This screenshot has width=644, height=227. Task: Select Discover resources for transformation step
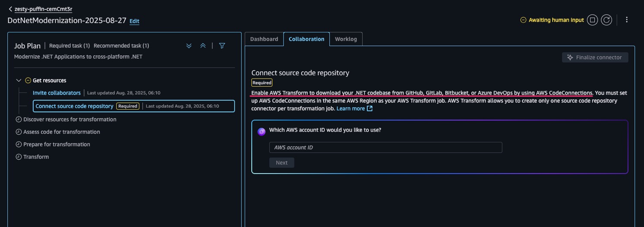(69, 120)
